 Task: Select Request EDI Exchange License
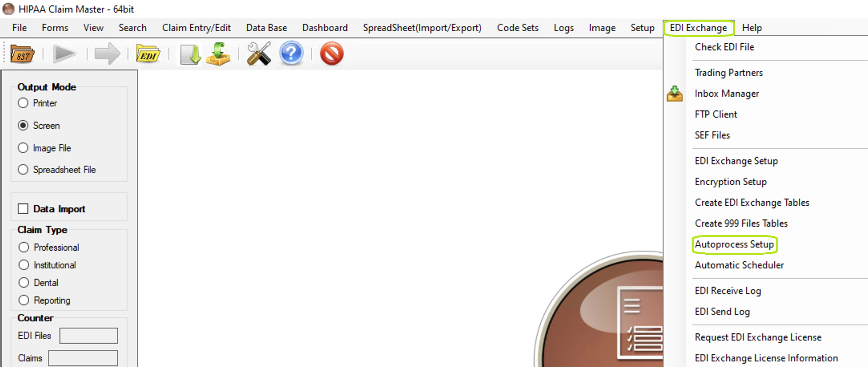pyautogui.click(x=758, y=337)
